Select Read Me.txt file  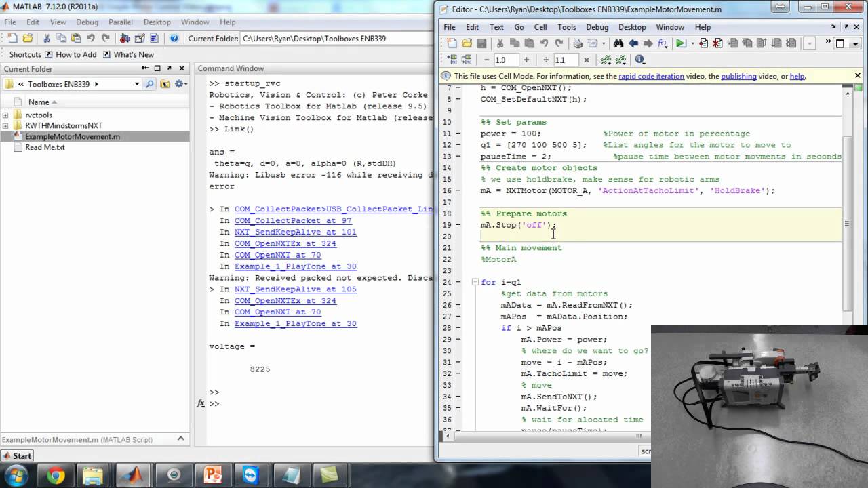coord(45,147)
